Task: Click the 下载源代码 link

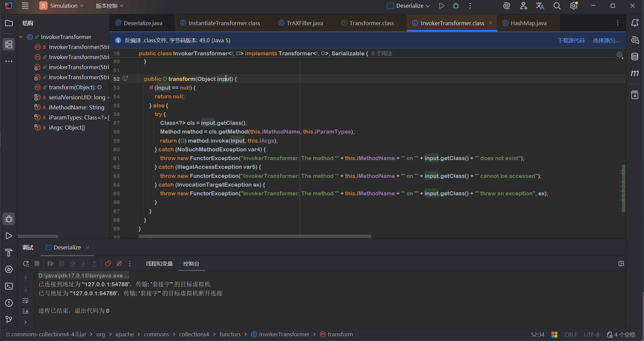Action: (571, 40)
